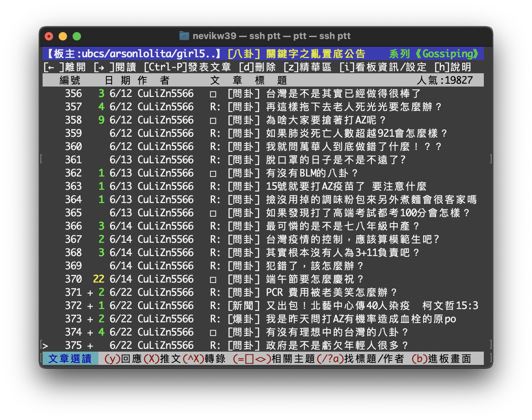Click the 作者 column header
Viewport: 532px width, 420px height.
tap(154, 80)
